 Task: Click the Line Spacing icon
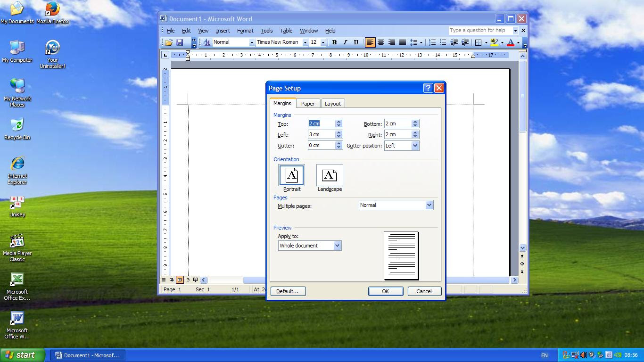point(413,42)
